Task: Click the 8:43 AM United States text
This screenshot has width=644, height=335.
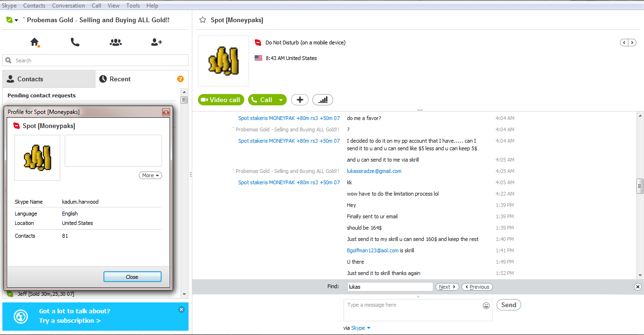Action: point(291,58)
